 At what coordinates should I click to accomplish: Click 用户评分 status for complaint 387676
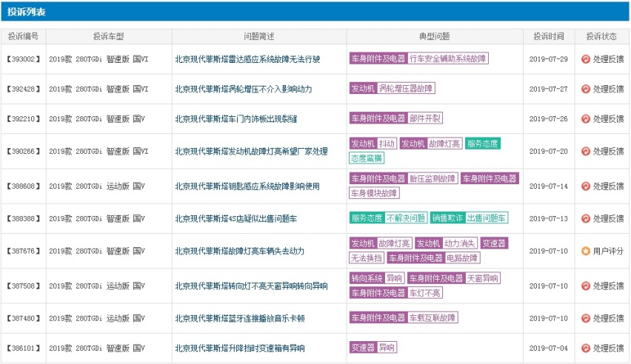coord(608,251)
